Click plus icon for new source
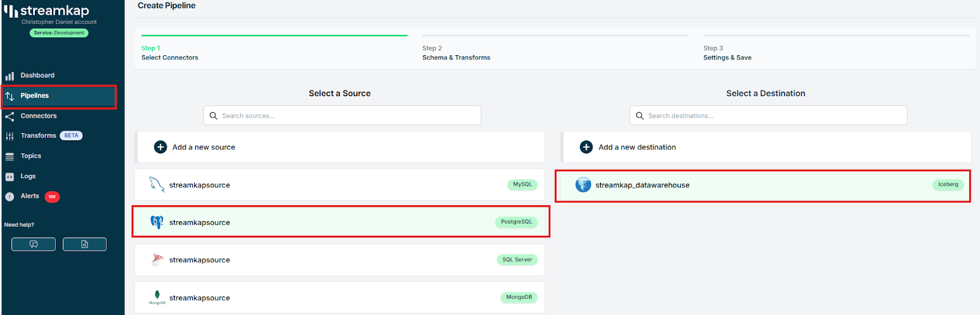This screenshot has width=980, height=315. [160, 147]
